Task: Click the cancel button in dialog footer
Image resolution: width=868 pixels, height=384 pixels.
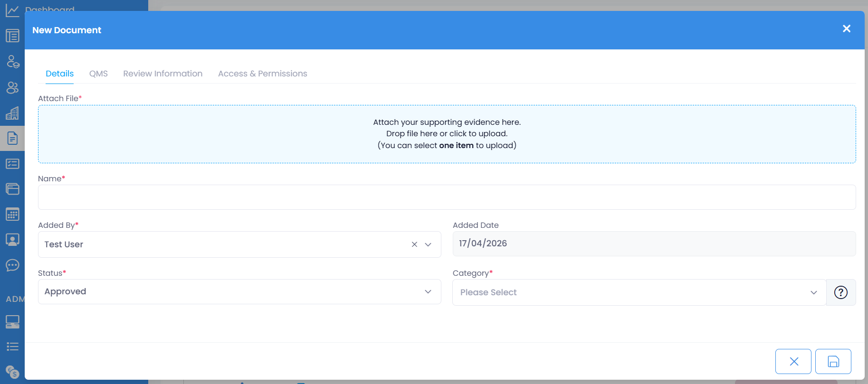Action: pos(793,362)
